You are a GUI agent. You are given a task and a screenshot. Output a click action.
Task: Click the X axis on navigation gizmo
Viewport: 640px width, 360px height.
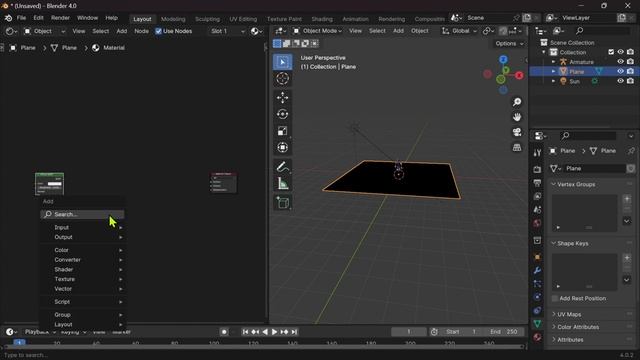point(519,76)
